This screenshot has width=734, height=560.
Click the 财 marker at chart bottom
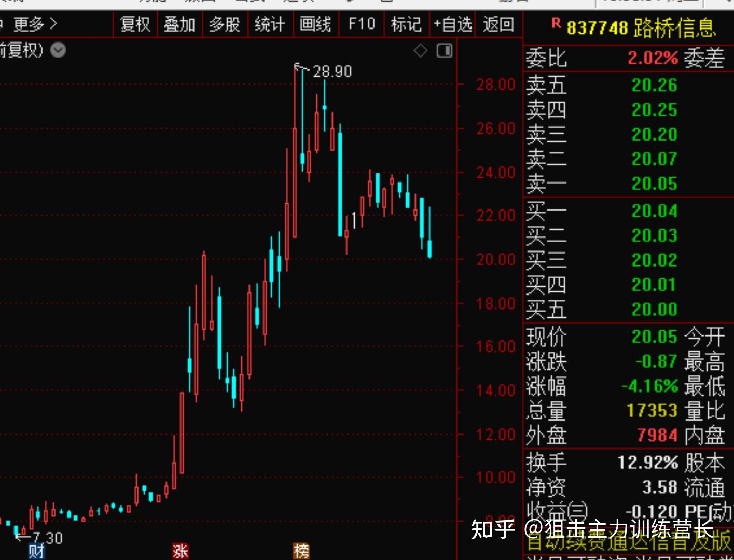pyautogui.click(x=37, y=551)
